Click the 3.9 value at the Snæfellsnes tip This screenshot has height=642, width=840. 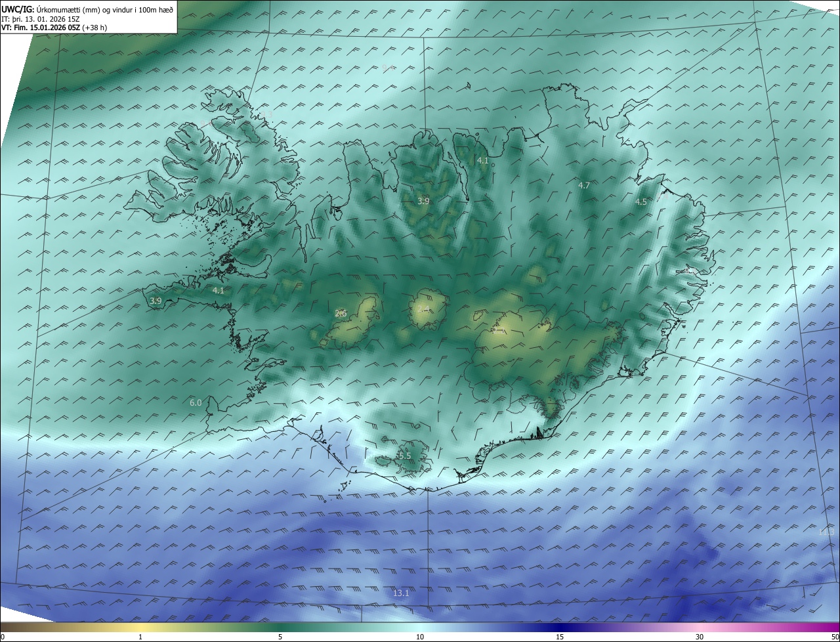(x=156, y=301)
